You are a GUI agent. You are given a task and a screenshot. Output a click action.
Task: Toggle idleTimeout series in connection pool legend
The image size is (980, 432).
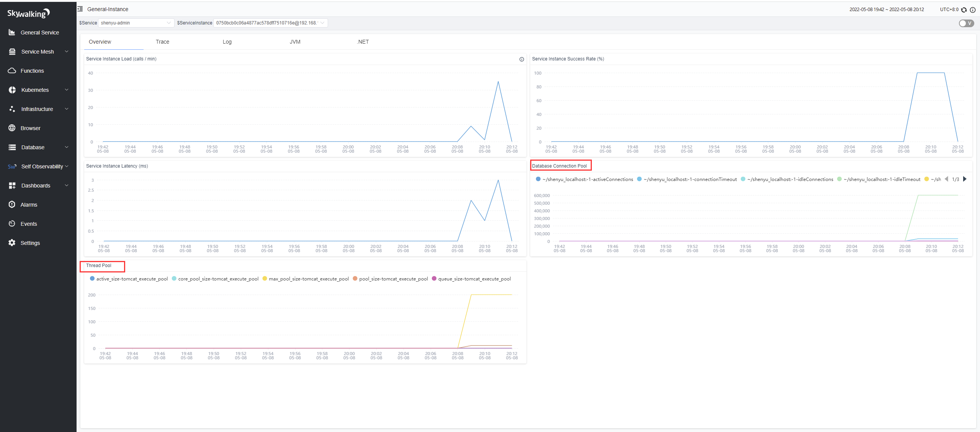click(x=881, y=179)
